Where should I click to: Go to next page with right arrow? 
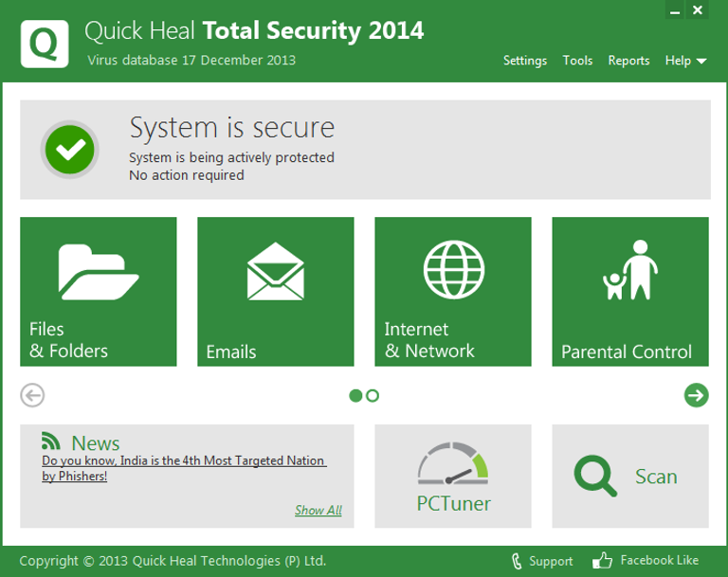click(x=696, y=395)
